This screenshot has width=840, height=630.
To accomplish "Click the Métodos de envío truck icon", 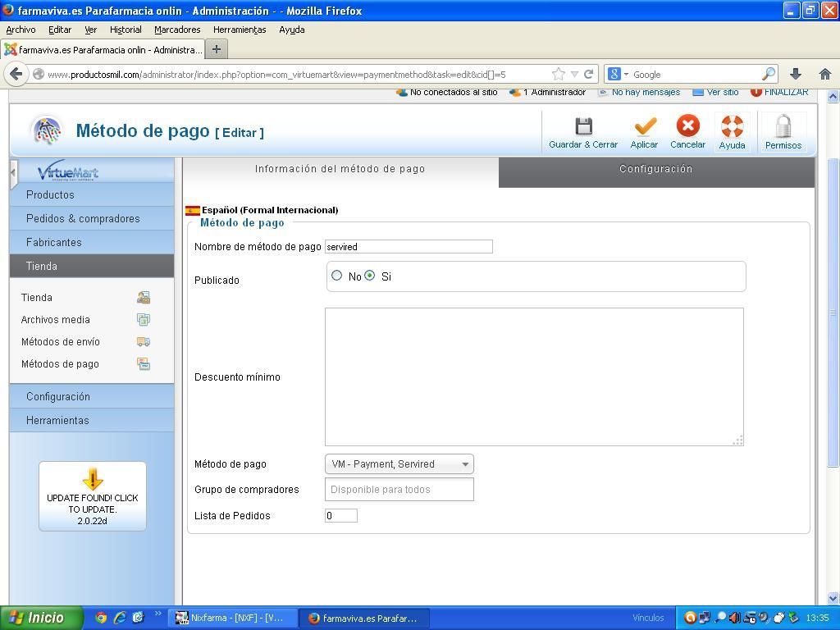I will point(143,342).
